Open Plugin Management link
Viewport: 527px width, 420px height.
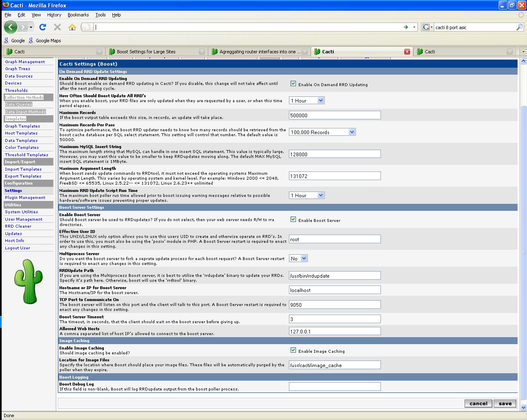point(25,198)
